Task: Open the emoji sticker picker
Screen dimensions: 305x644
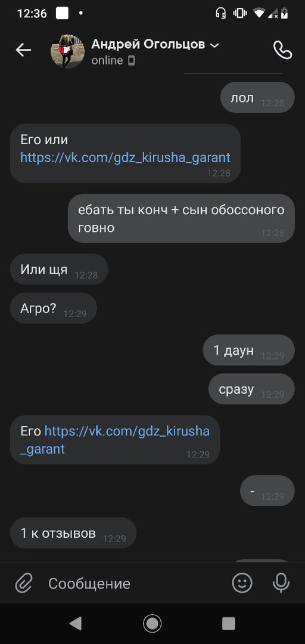Action: pyautogui.click(x=242, y=583)
